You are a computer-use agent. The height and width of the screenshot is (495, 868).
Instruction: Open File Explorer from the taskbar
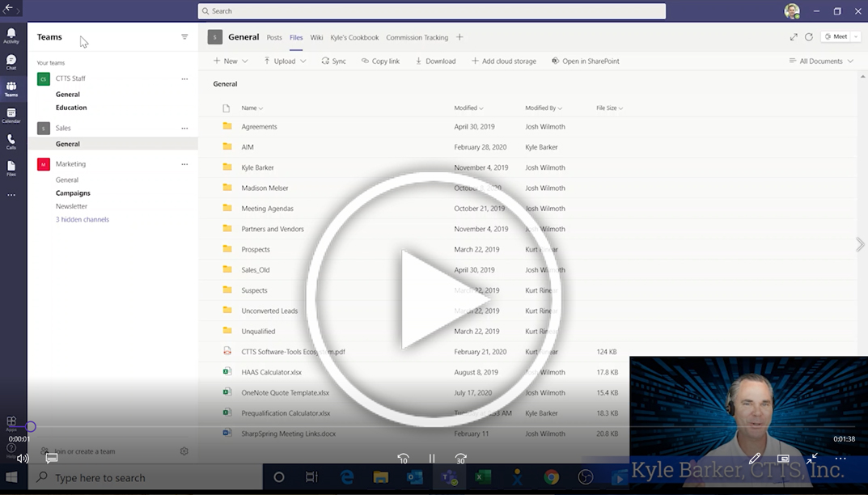pos(381,477)
